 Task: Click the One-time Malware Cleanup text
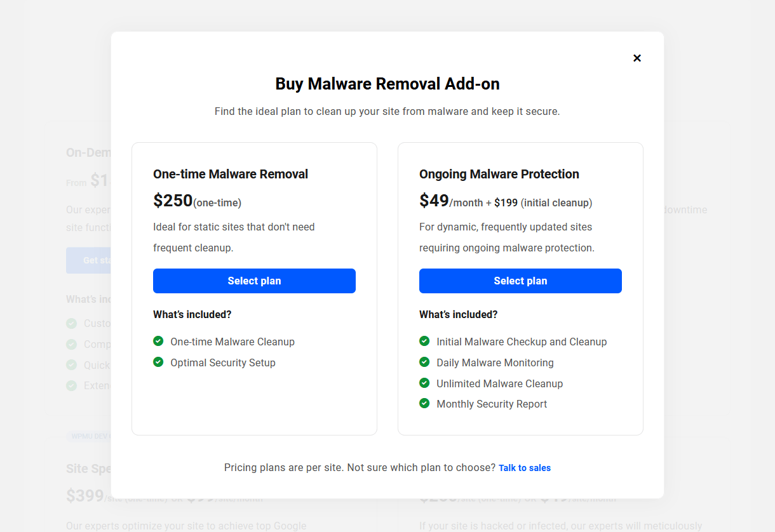point(232,342)
